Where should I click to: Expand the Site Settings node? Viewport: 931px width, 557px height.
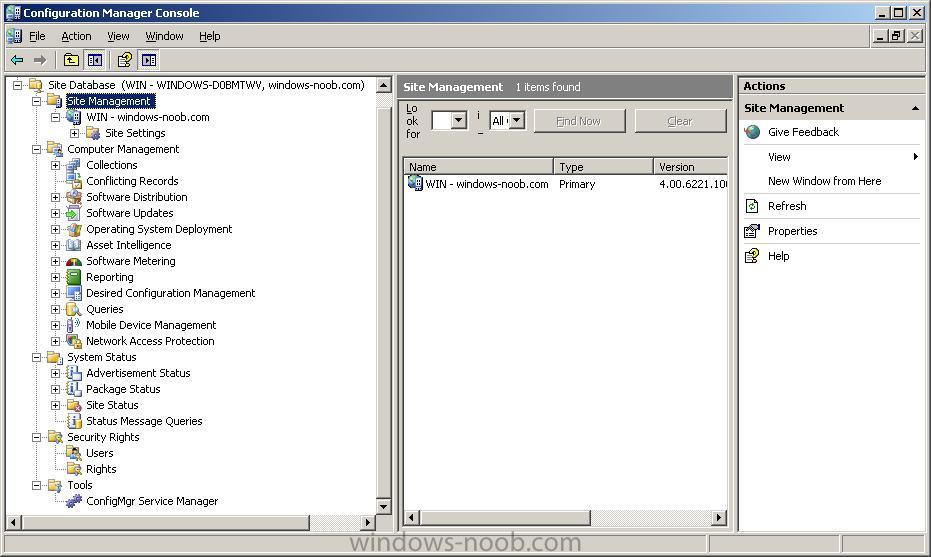click(75, 133)
